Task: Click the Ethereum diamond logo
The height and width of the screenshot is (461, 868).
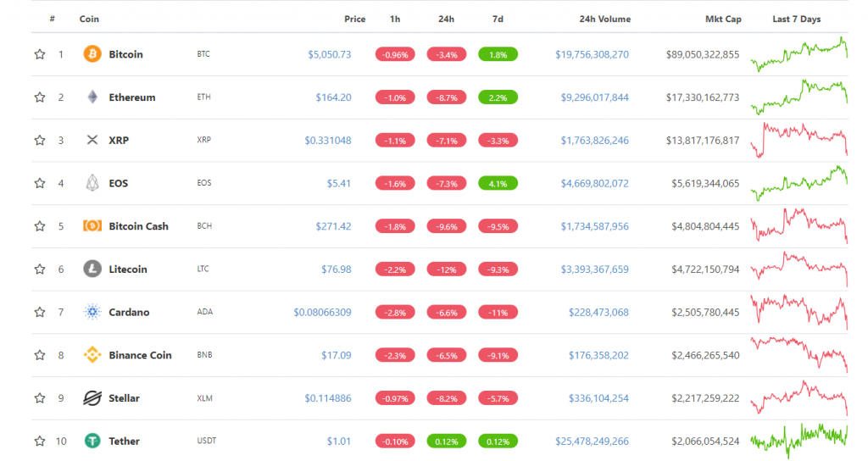Action: (92, 97)
